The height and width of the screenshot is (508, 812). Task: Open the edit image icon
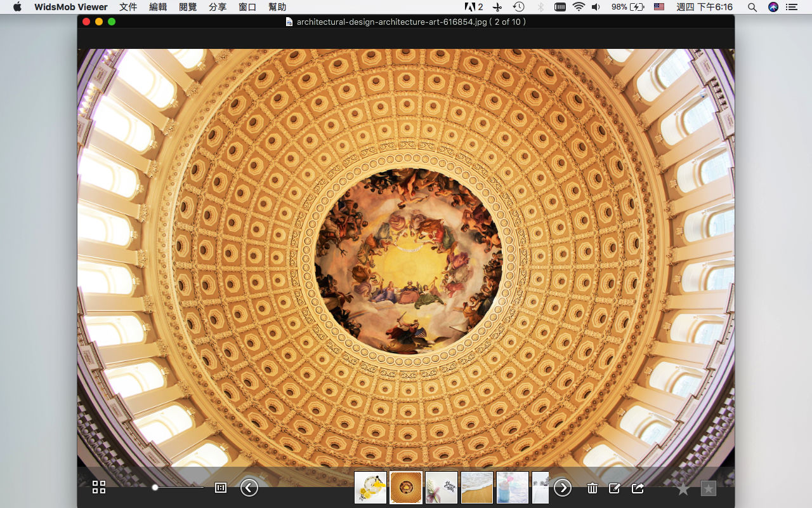(x=615, y=488)
